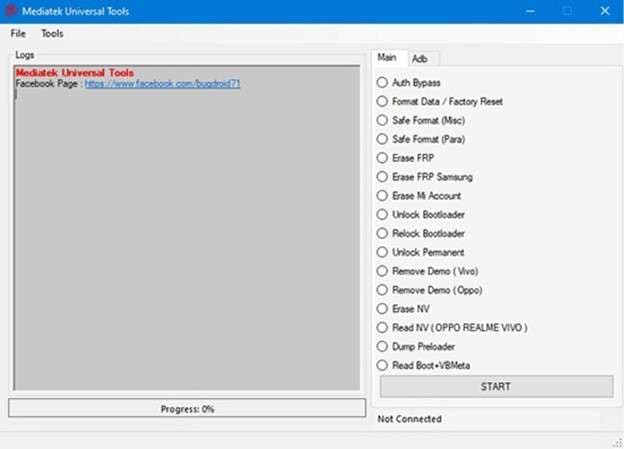Click the START button

click(496, 387)
